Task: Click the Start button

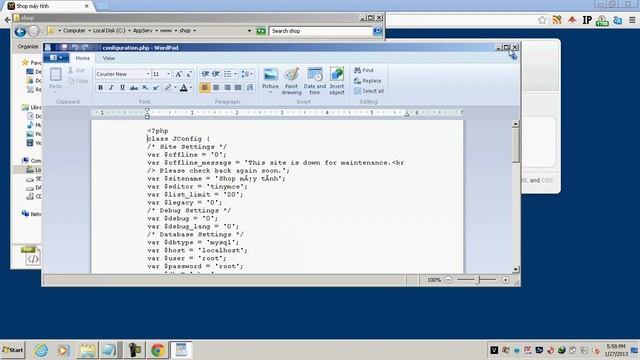Action: 13,350
